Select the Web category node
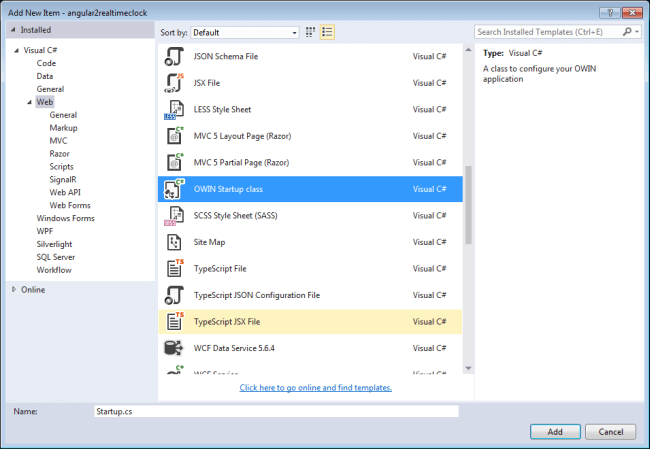Viewport: 650px width, 449px height. pos(45,102)
